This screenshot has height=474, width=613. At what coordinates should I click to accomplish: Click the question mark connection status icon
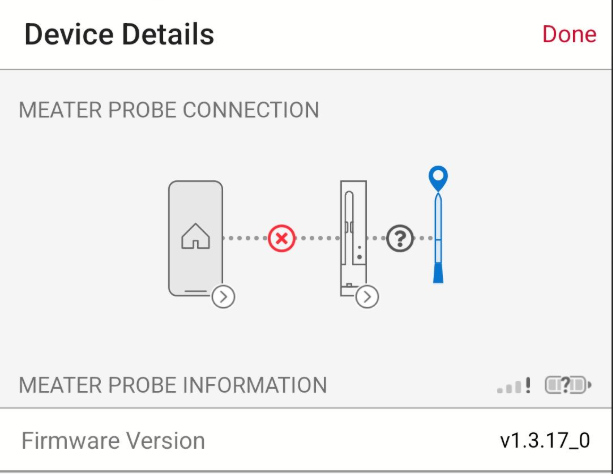coord(400,238)
